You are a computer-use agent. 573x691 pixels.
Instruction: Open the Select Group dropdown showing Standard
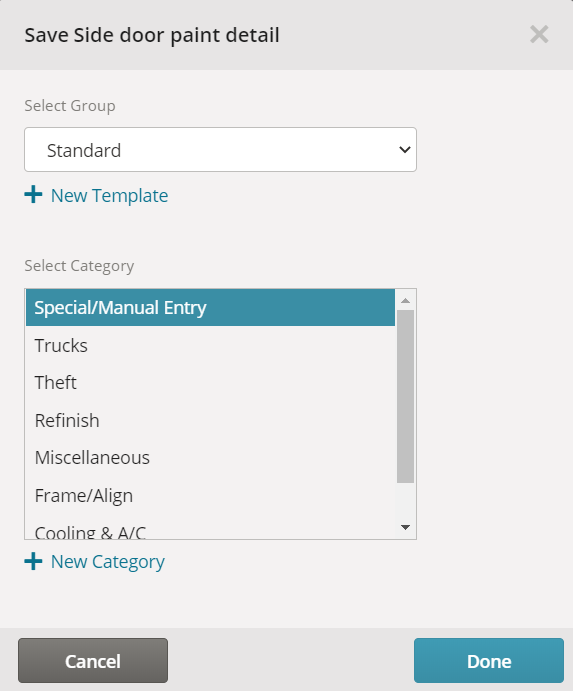(220, 150)
